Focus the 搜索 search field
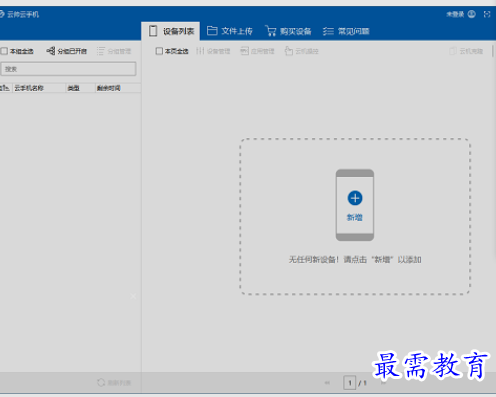Image resolution: width=496 pixels, height=397 pixels. click(x=68, y=69)
